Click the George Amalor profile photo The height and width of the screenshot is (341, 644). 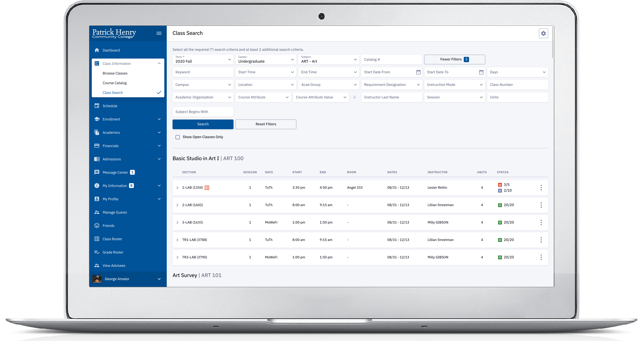(97, 279)
